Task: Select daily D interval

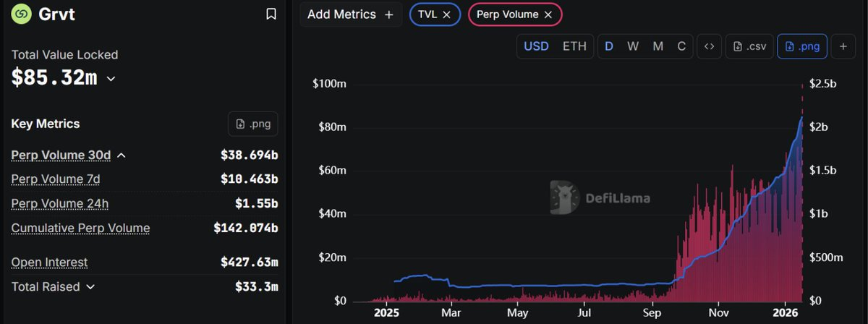Action: pos(609,46)
